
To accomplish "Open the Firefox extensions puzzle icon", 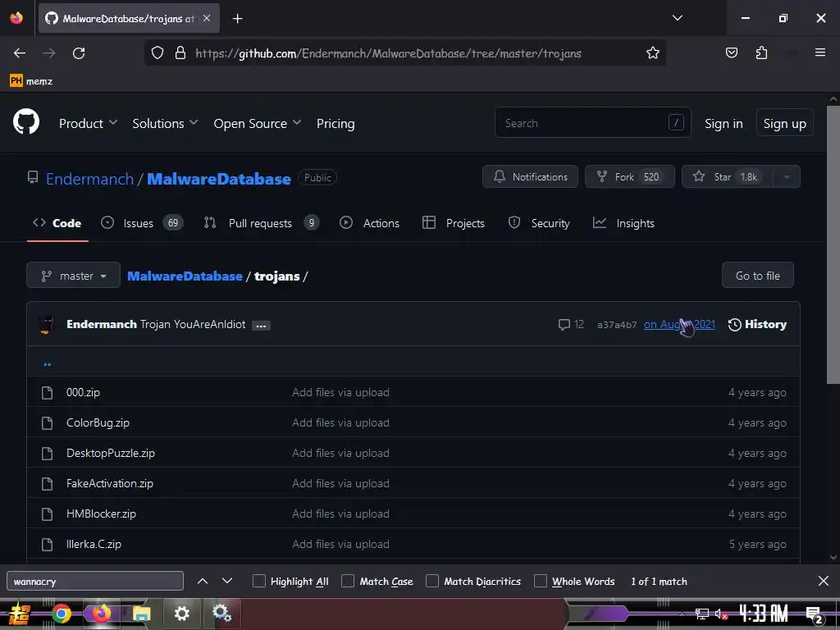I will click(x=761, y=52).
